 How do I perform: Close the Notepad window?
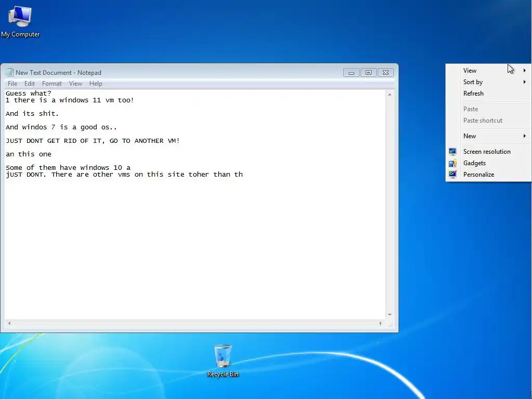pos(386,72)
